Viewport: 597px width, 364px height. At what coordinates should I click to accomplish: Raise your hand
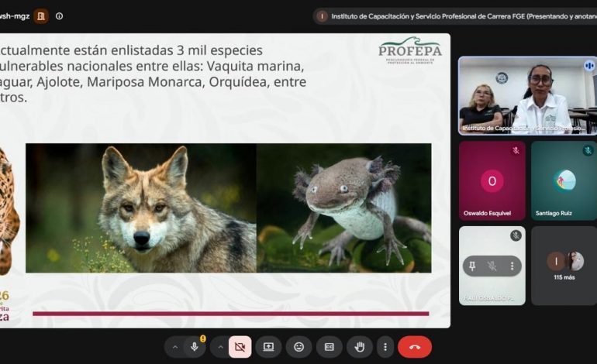click(360, 347)
